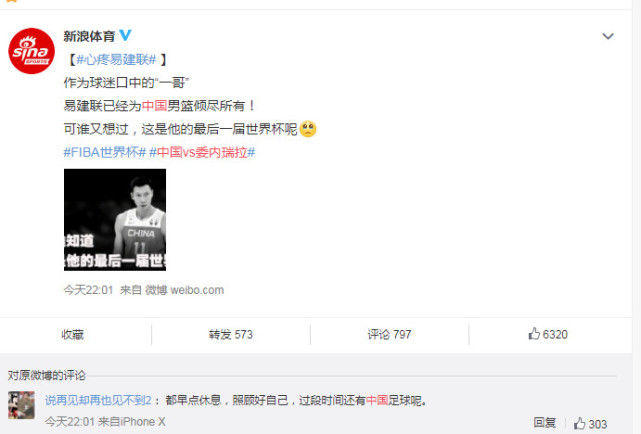Click the blue verified V badge

pyautogui.click(x=125, y=36)
